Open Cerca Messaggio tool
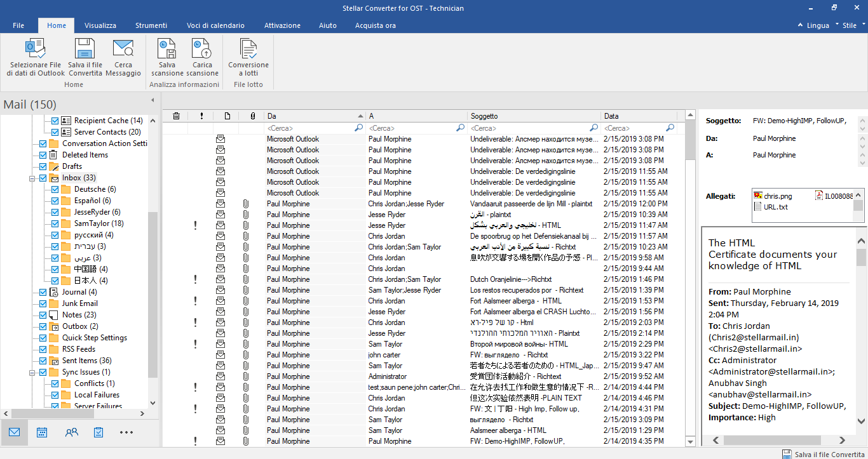The width and height of the screenshot is (868, 459). click(123, 57)
